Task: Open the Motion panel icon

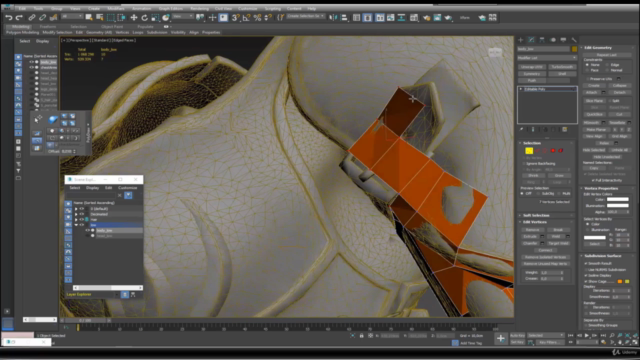Action: click(553, 40)
